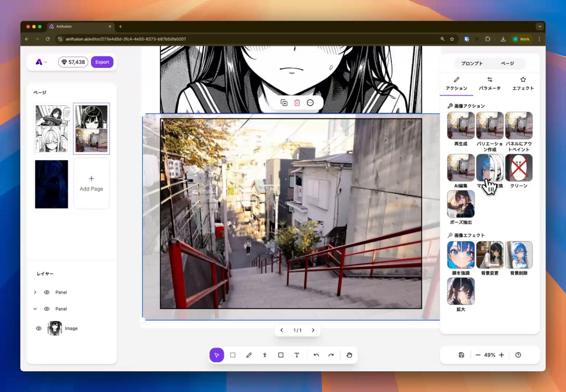Image resolution: width=566 pixels, height=392 pixels.
Task: Delete the selected panel with trash icon
Action: (x=297, y=103)
